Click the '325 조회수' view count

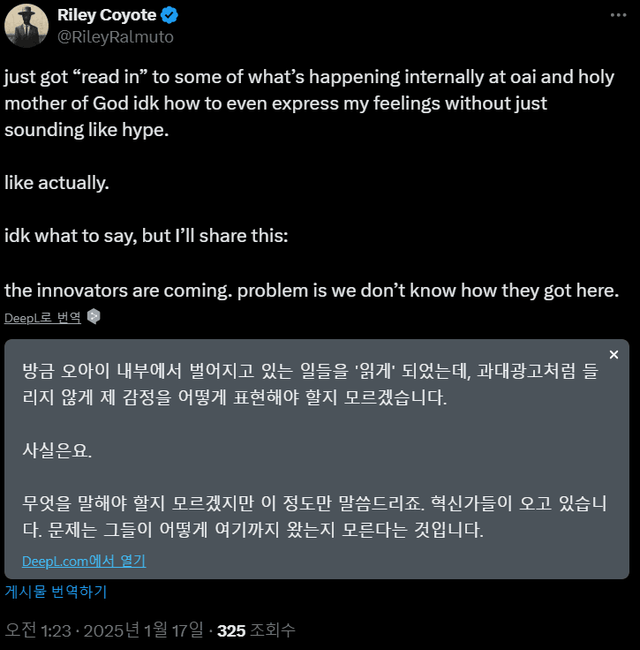click(x=256, y=630)
